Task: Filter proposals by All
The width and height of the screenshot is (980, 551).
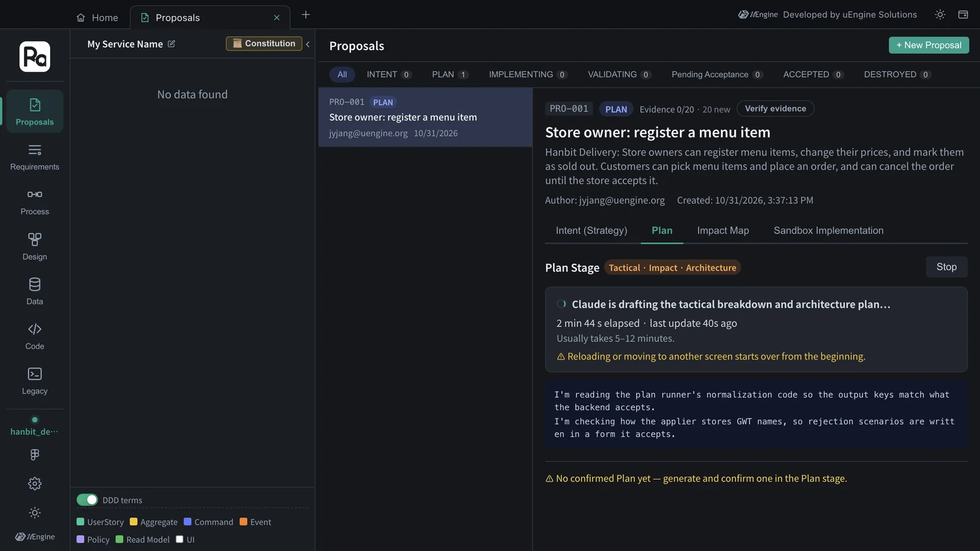Action: [x=342, y=75]
